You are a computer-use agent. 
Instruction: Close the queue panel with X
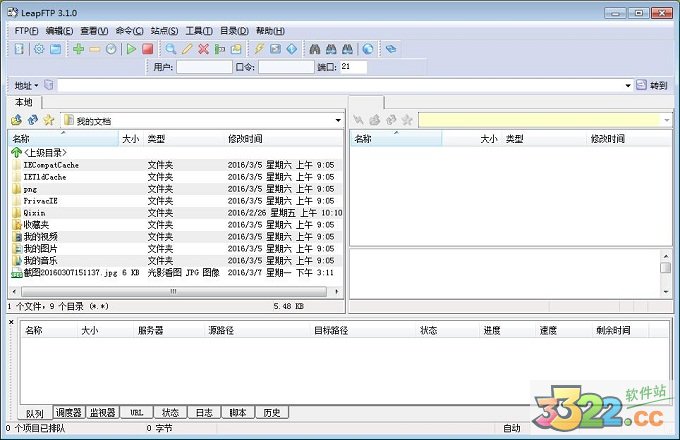11,322
